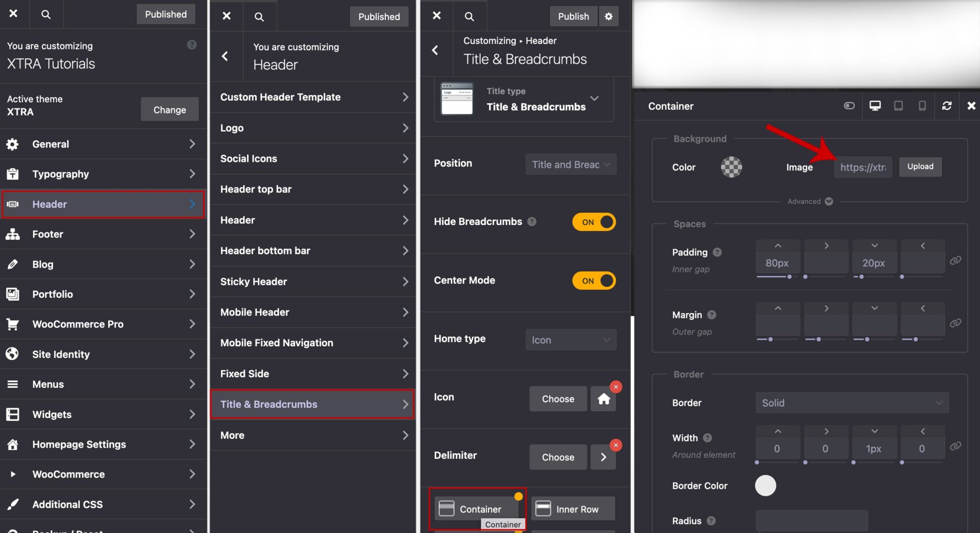This screenshot has height=533, width=980.
Task: Change the Border style from Solid
Action: point(851,403)
